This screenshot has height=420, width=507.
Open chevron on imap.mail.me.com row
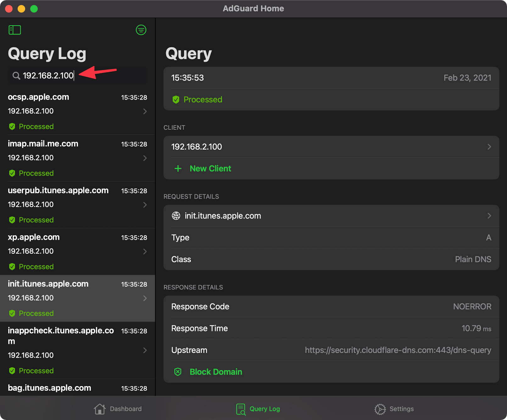pyautogui.click(x=145, y=158)
